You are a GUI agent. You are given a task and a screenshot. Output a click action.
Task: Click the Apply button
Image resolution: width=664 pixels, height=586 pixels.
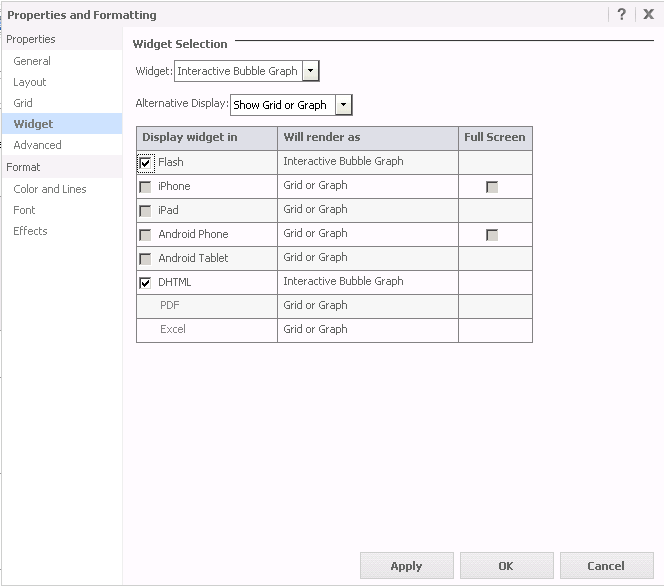coord(407,566)
